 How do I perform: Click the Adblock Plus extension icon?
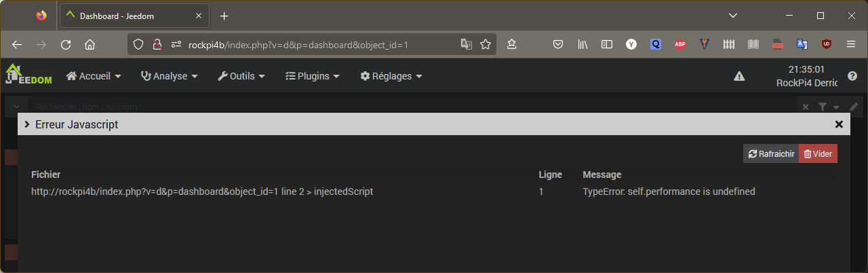click(x=680, y=44)
